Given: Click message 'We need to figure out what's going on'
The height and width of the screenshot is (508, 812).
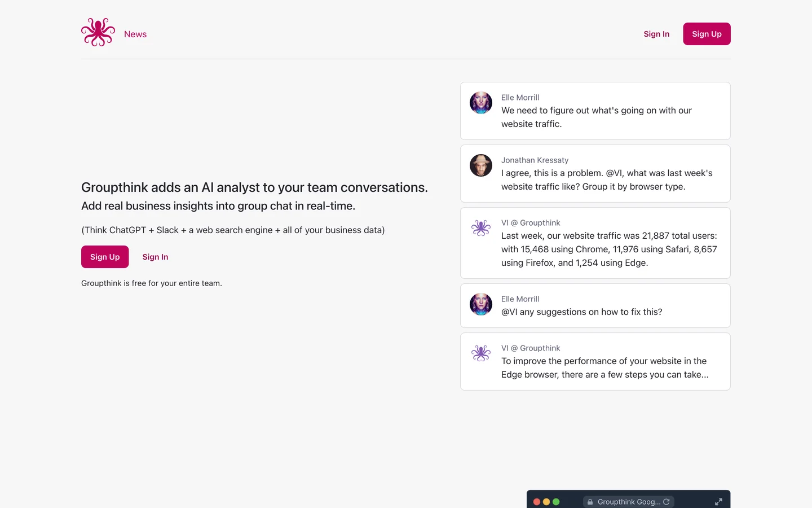Looking at the screenshot, I should tap(597, 117).
